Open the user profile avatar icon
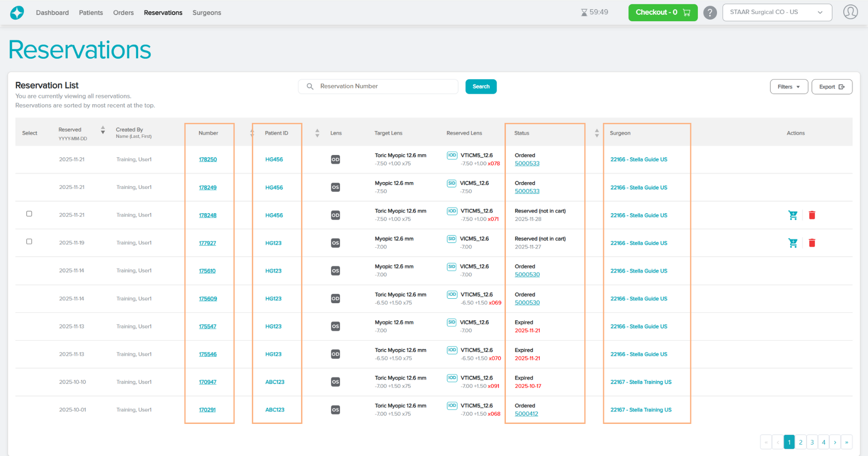This screenshot has height=456, width=868. tap(850, 12)
